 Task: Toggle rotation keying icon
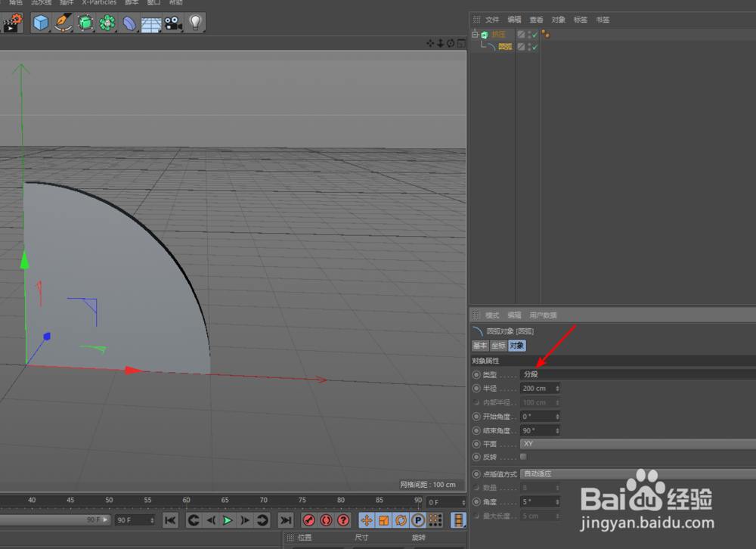(x=401, y=520)
